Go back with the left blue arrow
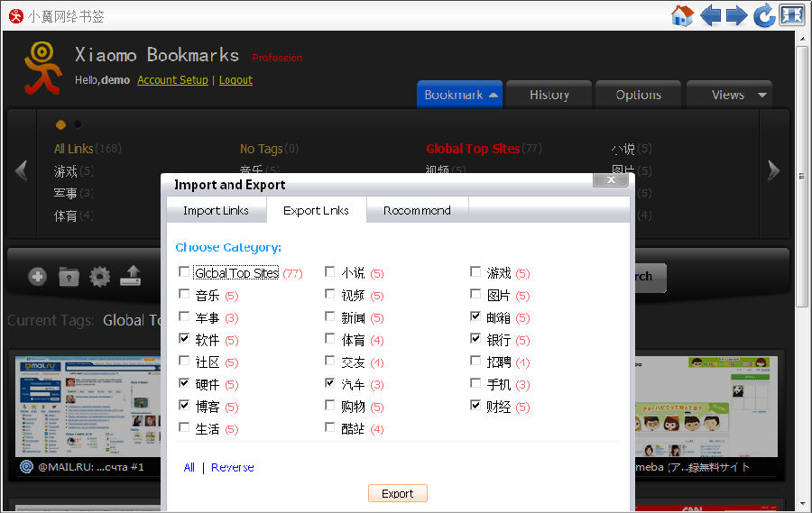This screenshot has height=513, width=812. 711,15
